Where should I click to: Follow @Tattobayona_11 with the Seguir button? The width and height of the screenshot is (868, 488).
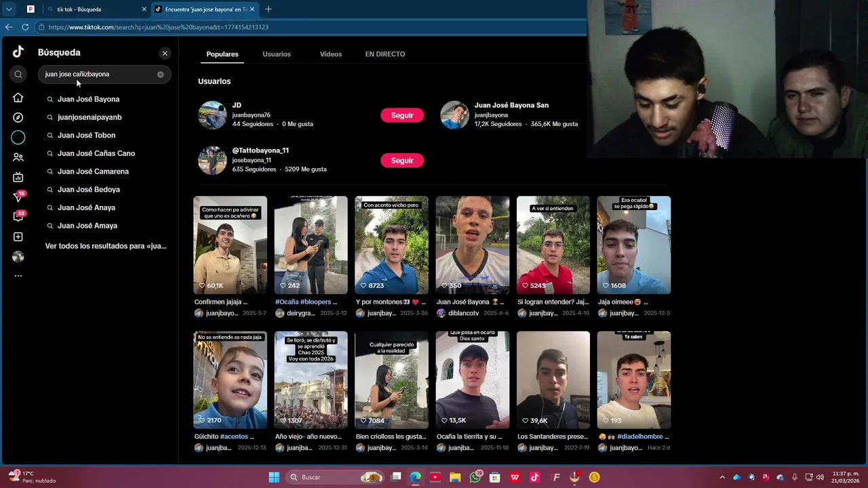[402, 161]
